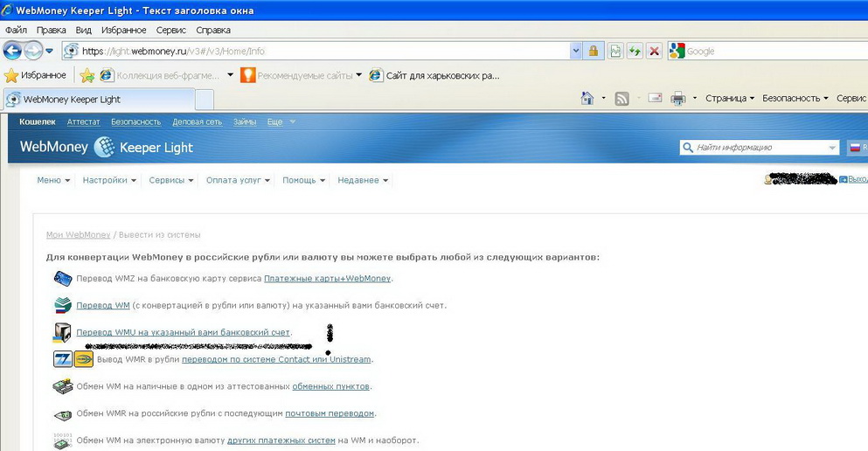This screenshot has height=451, width=868.
Task: Open the Избранное menu in menu bar
Action: 123,30
